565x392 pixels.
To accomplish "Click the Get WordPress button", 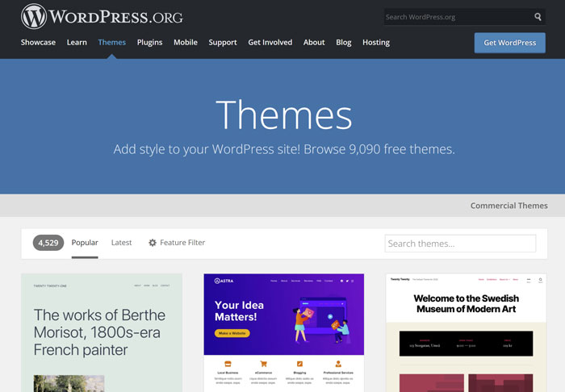I will [x=509, y=43].
